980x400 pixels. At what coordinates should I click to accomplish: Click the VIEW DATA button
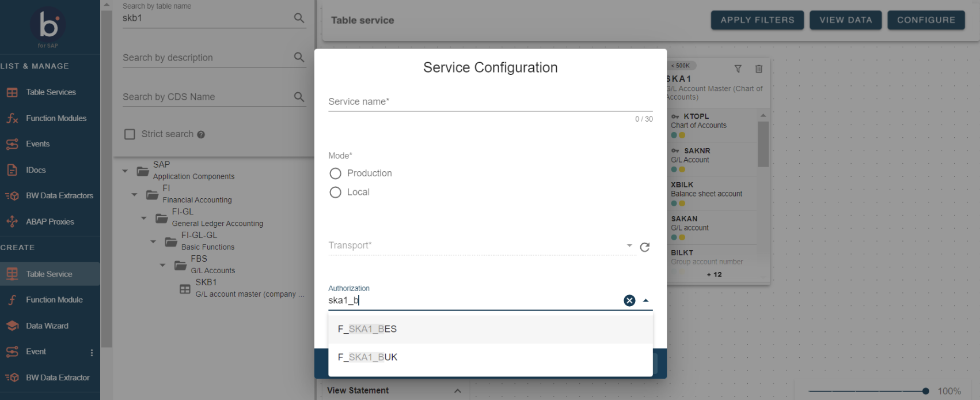(845, 20)
